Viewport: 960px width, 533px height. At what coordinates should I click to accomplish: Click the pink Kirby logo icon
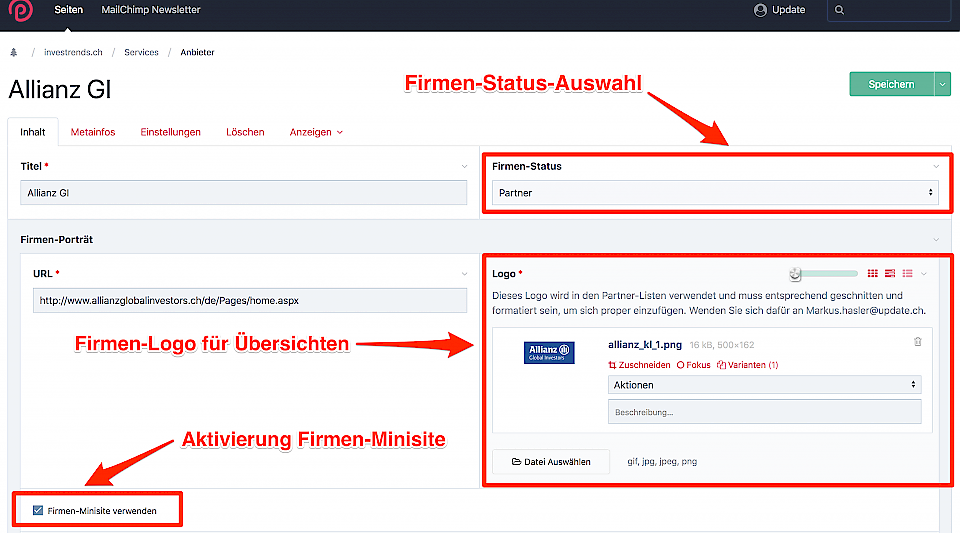19,11
